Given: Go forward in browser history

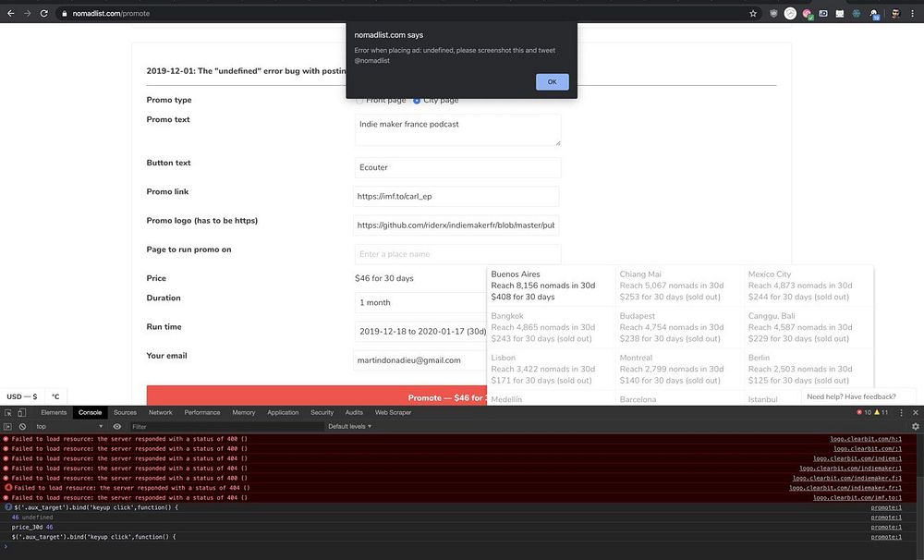Looking at the screenshot, I should [27, 13].
